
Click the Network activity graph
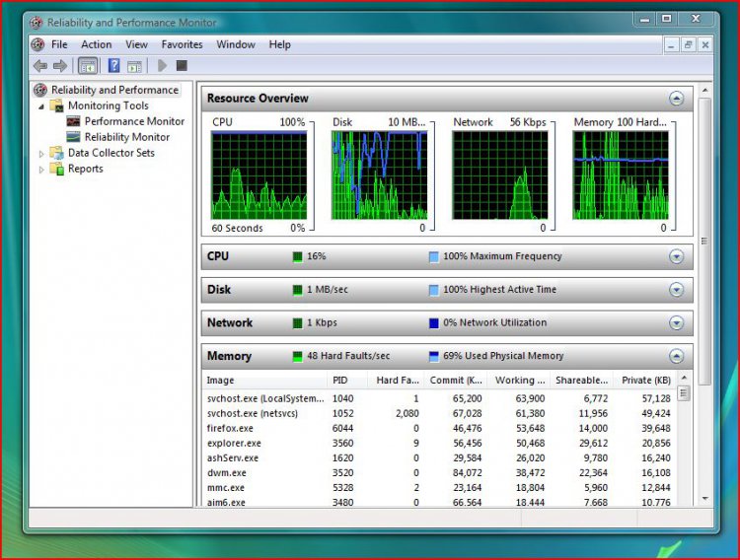pyautogui.click(x=500, y=175)
